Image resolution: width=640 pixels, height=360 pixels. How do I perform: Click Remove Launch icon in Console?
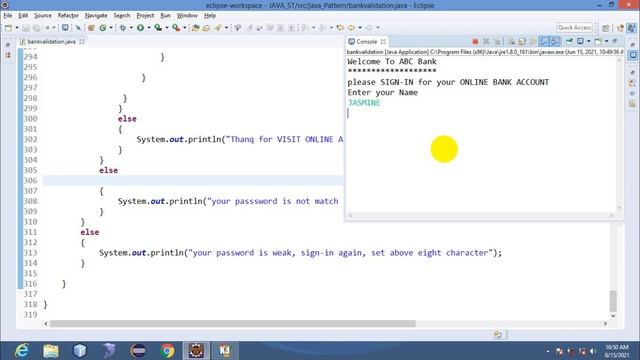pos(486,42)
